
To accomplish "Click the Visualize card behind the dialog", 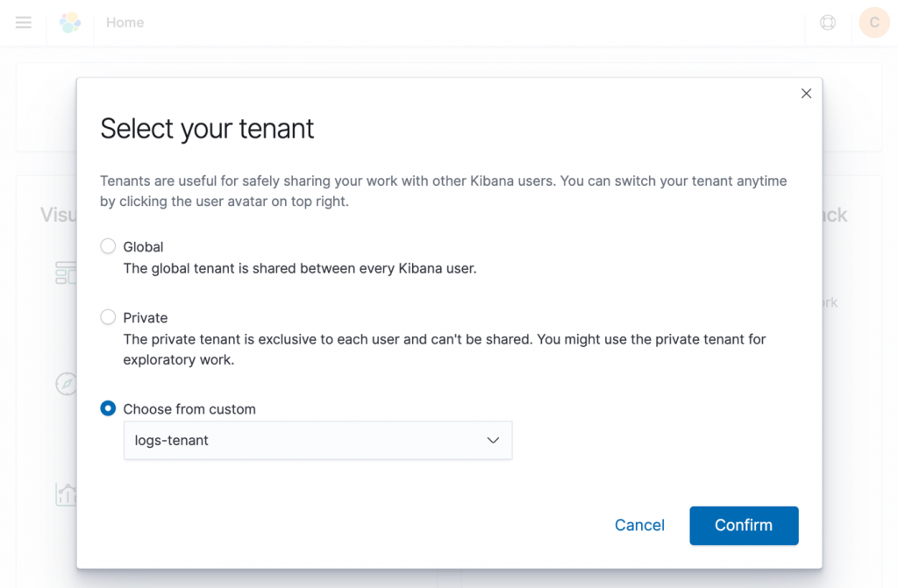I will (56, 214).
